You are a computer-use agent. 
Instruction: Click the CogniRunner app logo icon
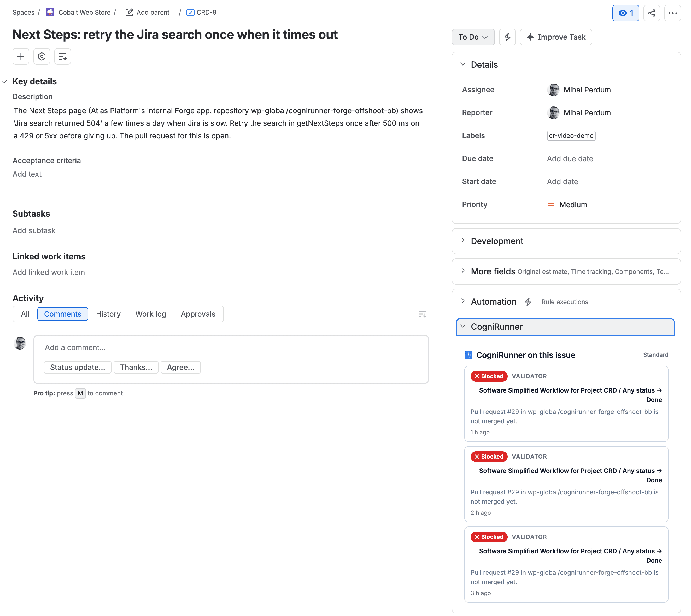[x=468, y=355]
